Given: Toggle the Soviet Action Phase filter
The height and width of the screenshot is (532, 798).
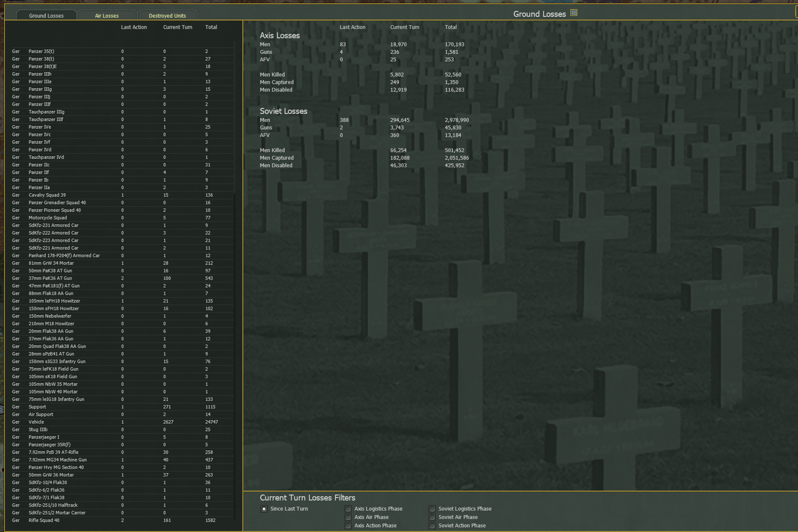Looking at the screenshot, I should (432, 526).
